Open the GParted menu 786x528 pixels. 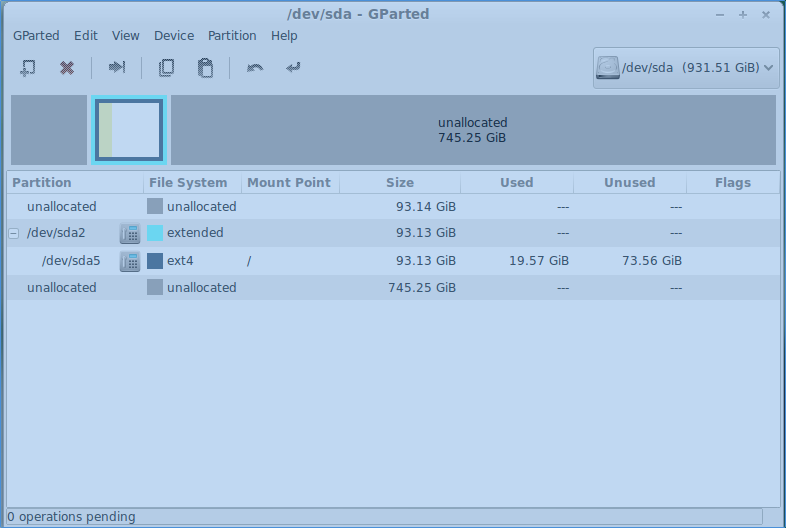(x=36, y=36)
